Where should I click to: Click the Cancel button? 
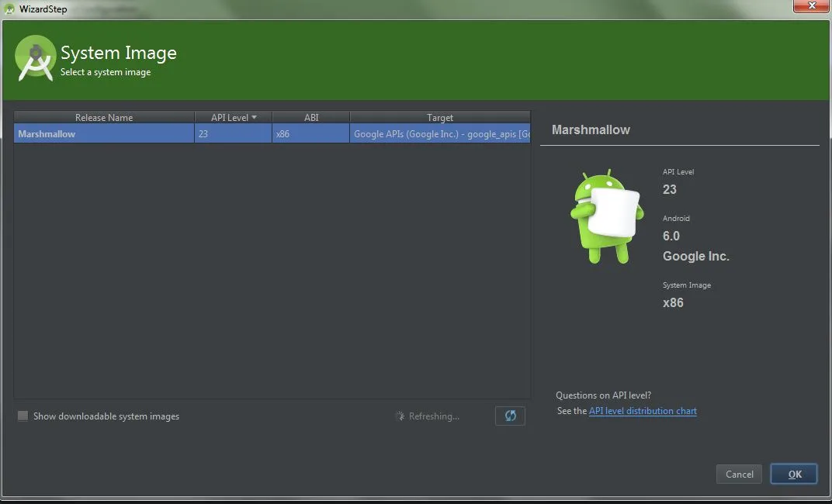[x=739, y=474]
